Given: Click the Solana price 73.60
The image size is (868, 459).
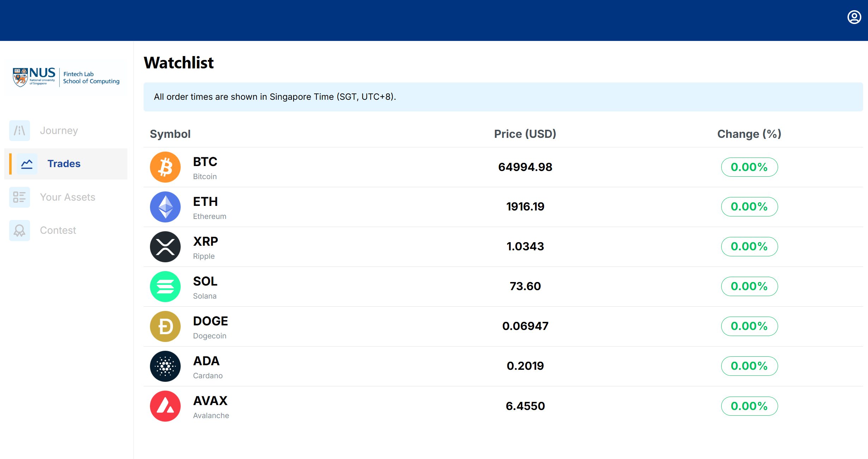Looking at the screenshot, I should tap(525, 286).
